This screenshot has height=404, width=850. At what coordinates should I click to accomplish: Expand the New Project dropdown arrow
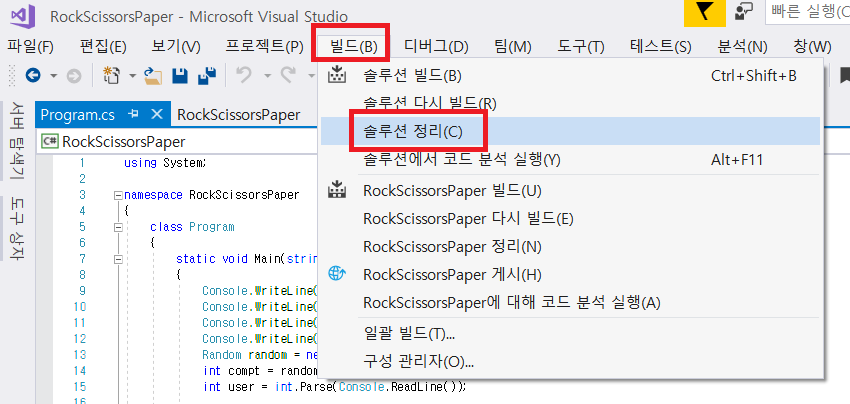pos(132,75)
